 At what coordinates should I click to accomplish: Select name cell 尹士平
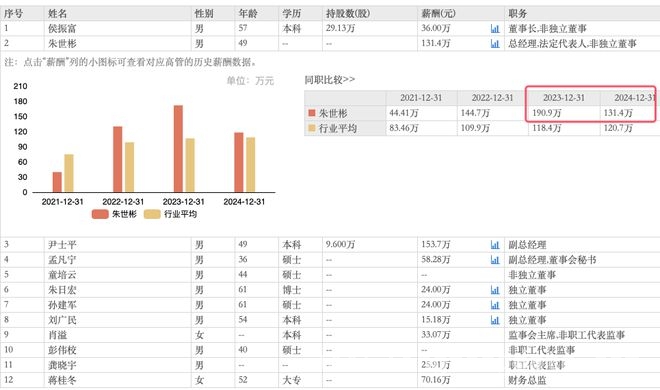click(62, 244)
